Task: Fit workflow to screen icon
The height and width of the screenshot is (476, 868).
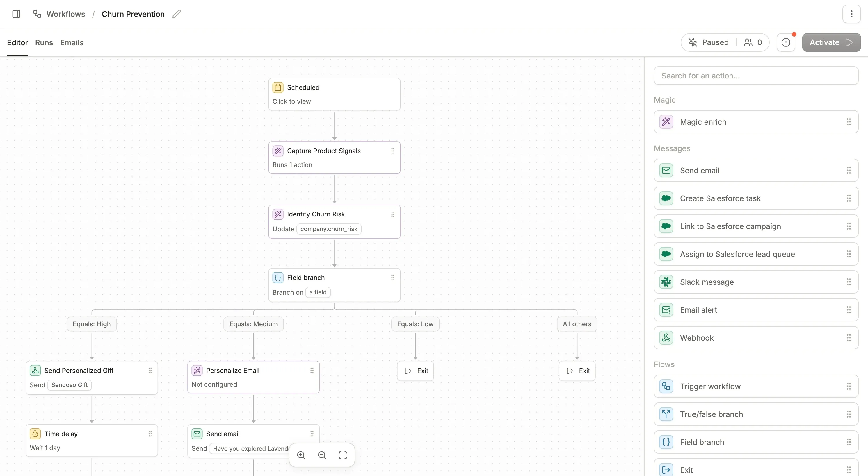Action: pos(343,455)
